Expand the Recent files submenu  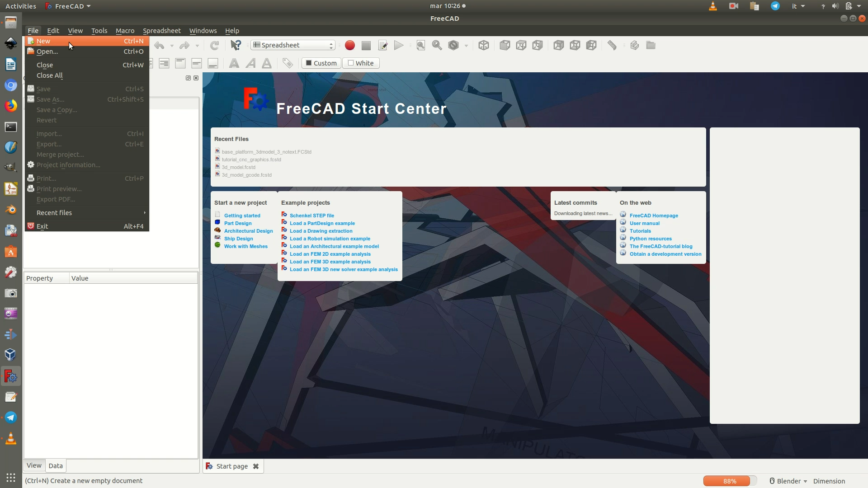pyautogui.click(x=87, y=213)
